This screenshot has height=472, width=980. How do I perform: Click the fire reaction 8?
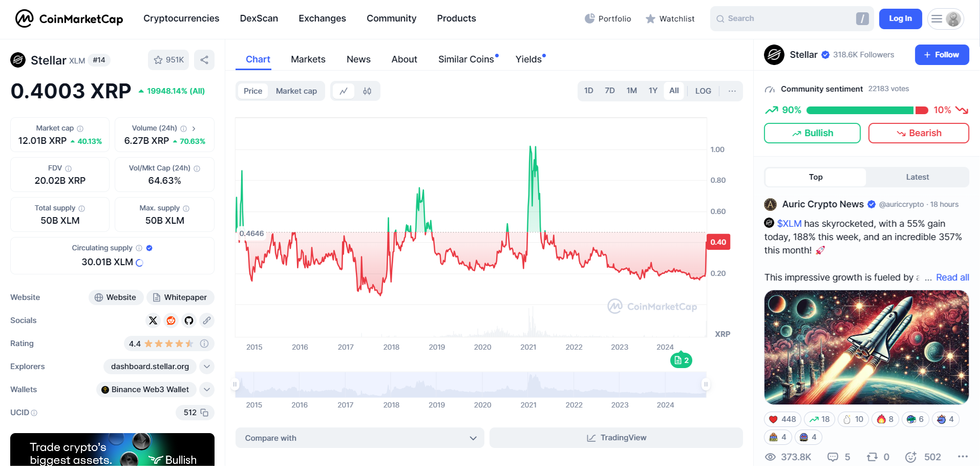885,419
